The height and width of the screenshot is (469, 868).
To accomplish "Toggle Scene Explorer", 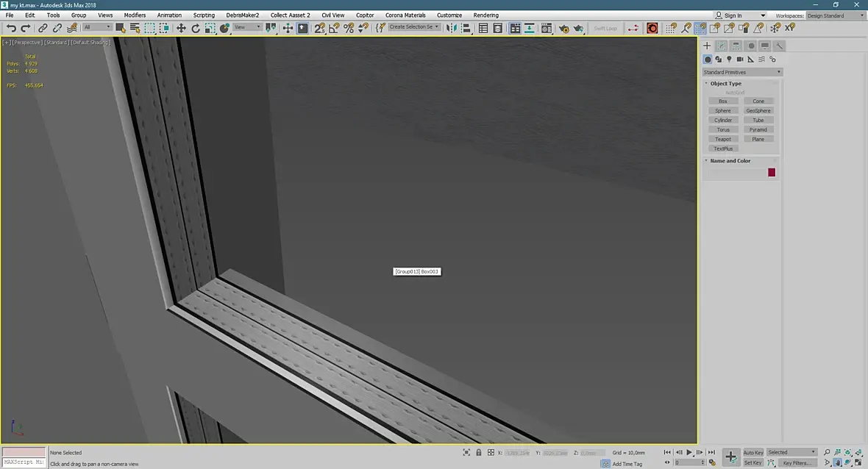I will (x=483, y=28).
